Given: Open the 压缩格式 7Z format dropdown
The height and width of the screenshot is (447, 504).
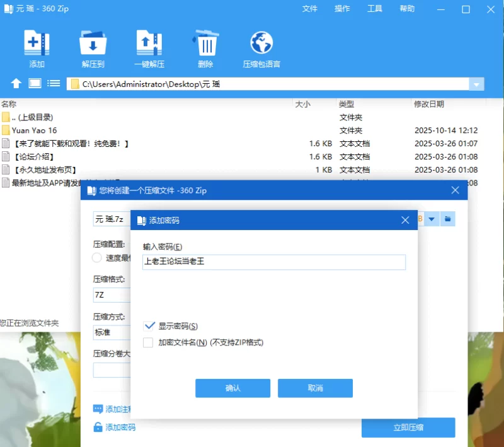Looking at the screenshot, I should [111, 294].
